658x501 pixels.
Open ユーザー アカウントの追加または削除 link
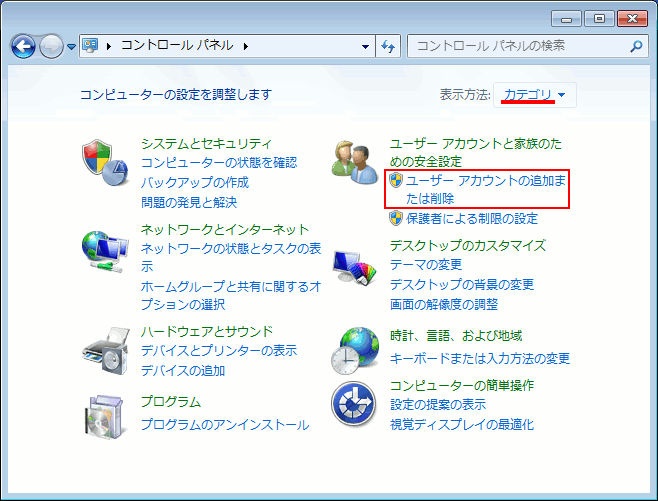pos(477,188)
